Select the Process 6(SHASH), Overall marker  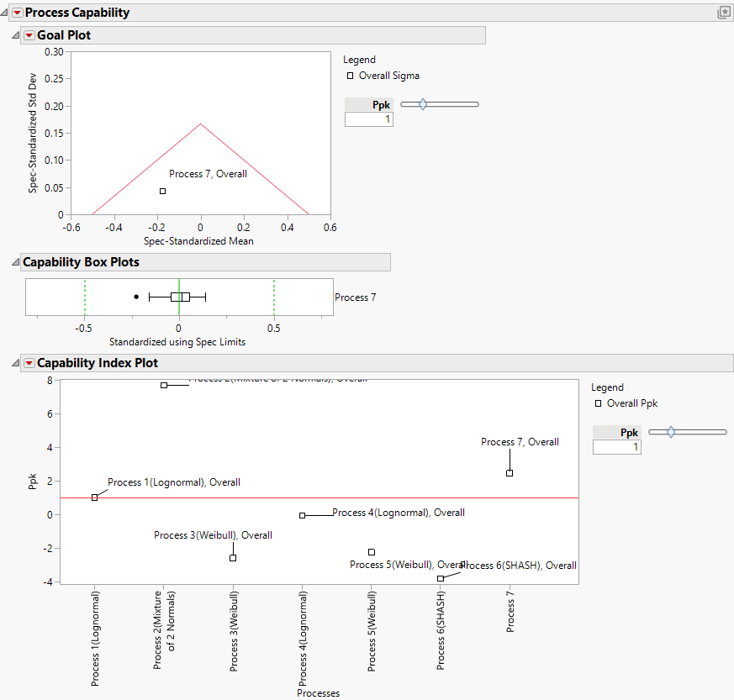[x=441, y=578]
